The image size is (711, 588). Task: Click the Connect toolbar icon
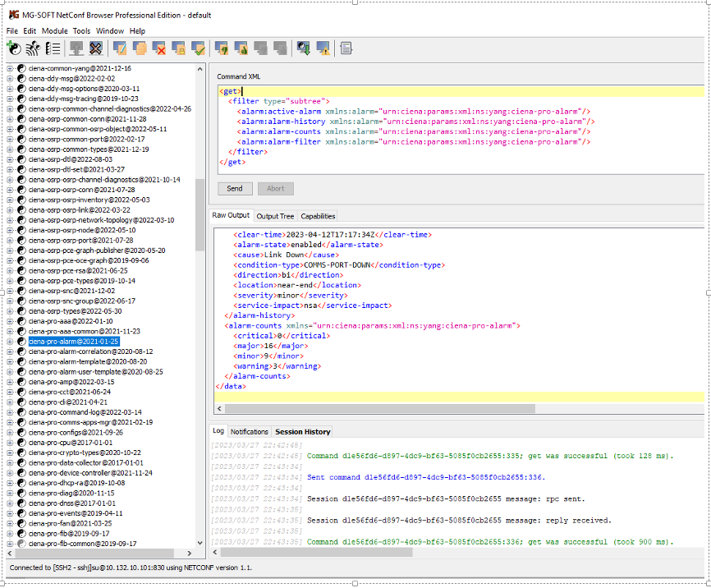point(14,48)
